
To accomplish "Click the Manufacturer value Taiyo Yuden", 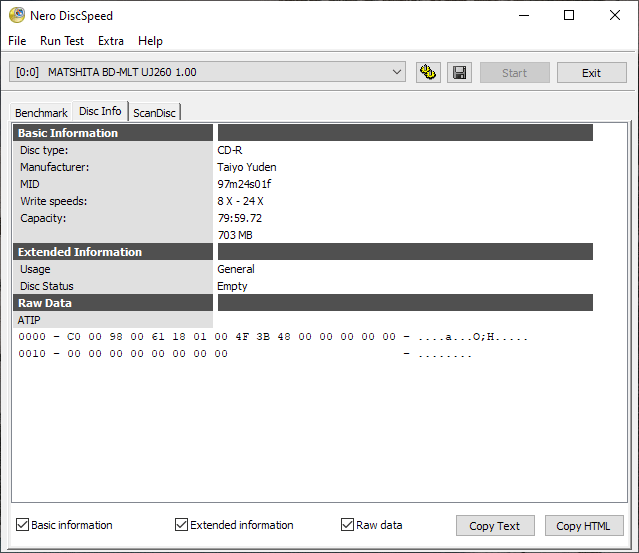I will pos(247,167).
